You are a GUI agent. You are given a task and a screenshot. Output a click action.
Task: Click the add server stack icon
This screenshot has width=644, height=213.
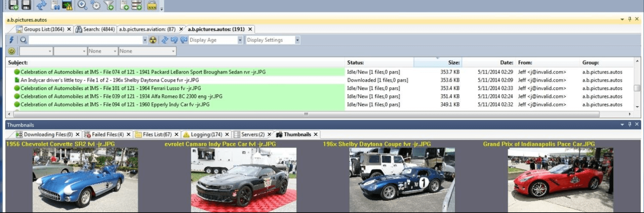coord(136,5)
